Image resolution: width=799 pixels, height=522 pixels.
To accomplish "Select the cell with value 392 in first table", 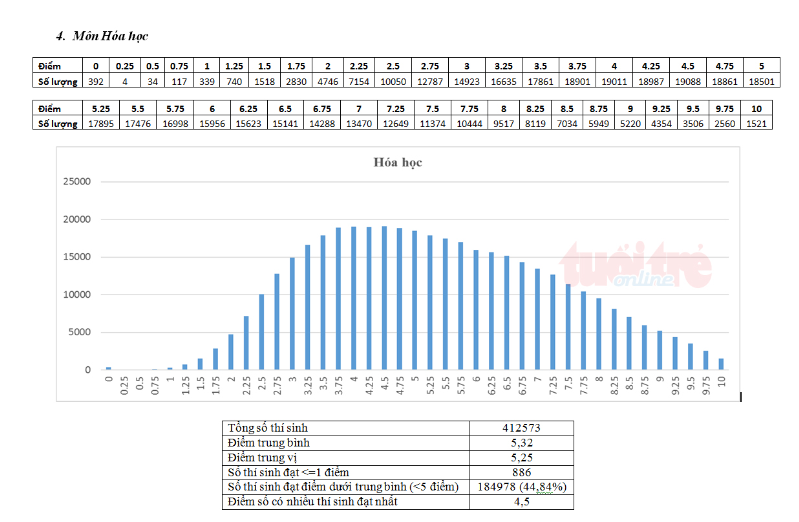I will coord(96,80).
